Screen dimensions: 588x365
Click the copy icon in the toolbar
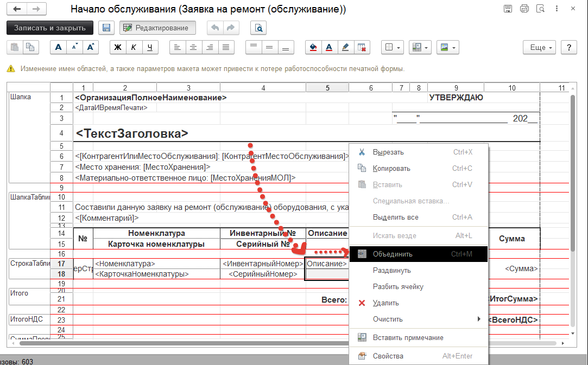point(30,47)
